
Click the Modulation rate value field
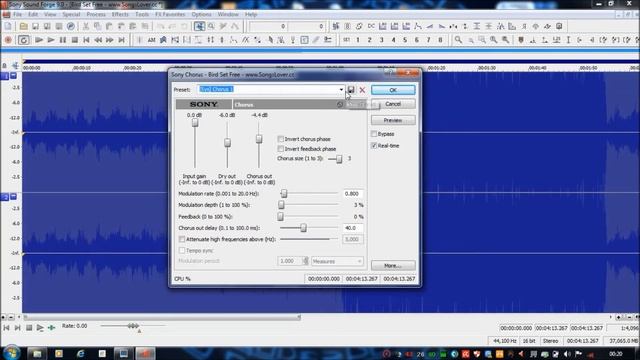click(x=353, y=193)
